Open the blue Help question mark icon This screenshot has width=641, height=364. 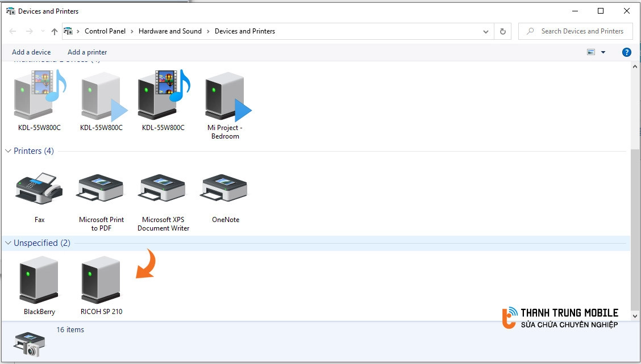click(627, 52)
